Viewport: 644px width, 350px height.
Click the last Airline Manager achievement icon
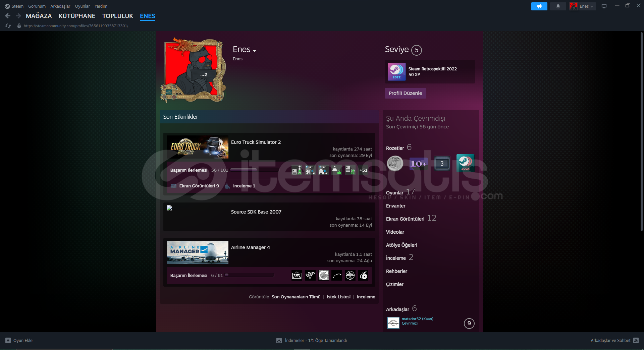click(x=364, y=275)
